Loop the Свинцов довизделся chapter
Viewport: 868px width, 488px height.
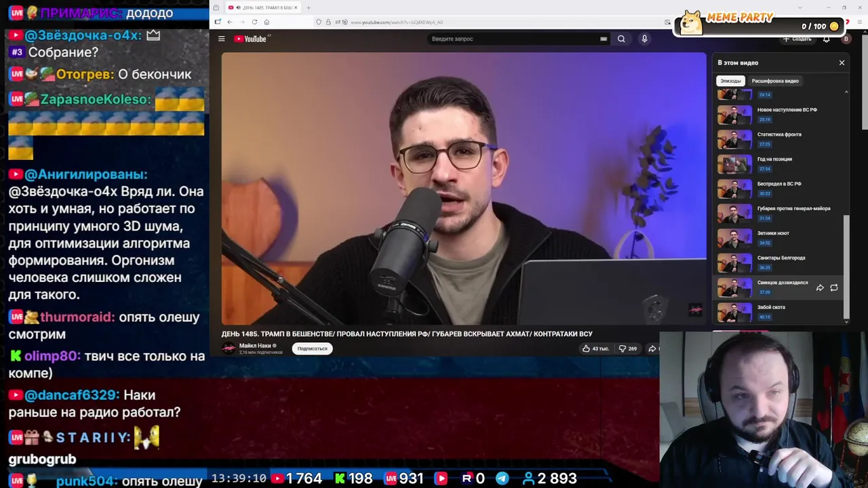pyautogui.click(x=834, y=287)
